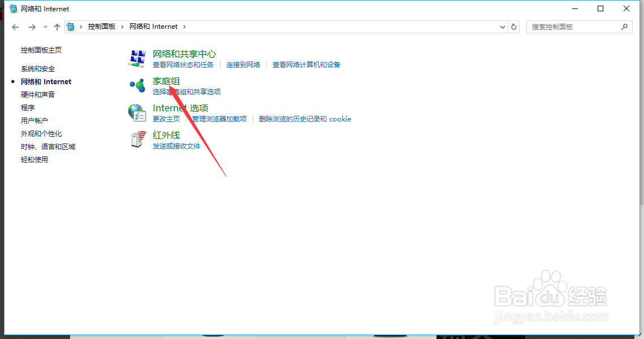The width and height of the screenshot is (644, 339).
Task: Open 用户帐户 category
Action: (x=34, y=121)
